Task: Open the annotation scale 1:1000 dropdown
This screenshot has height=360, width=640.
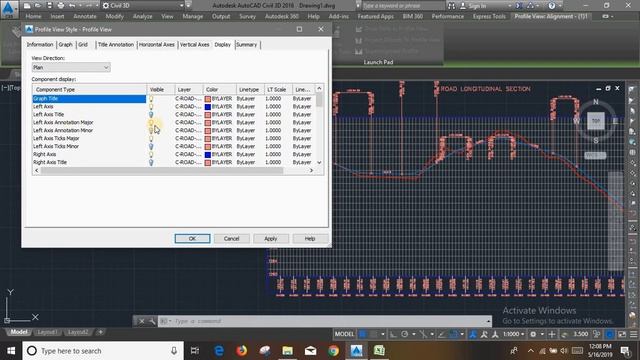Action: click(x=513, y=334)
